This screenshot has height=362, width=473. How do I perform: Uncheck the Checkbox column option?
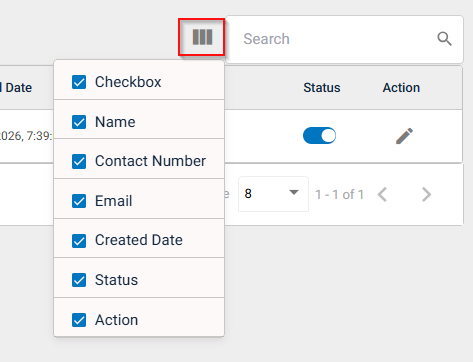(x=79, y=82)
